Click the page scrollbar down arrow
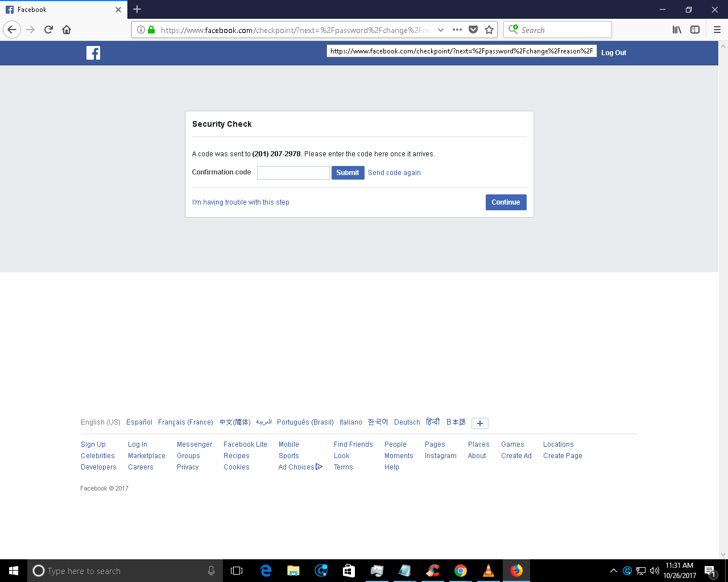This screenshot has height=582, width=728. (723, 555)
